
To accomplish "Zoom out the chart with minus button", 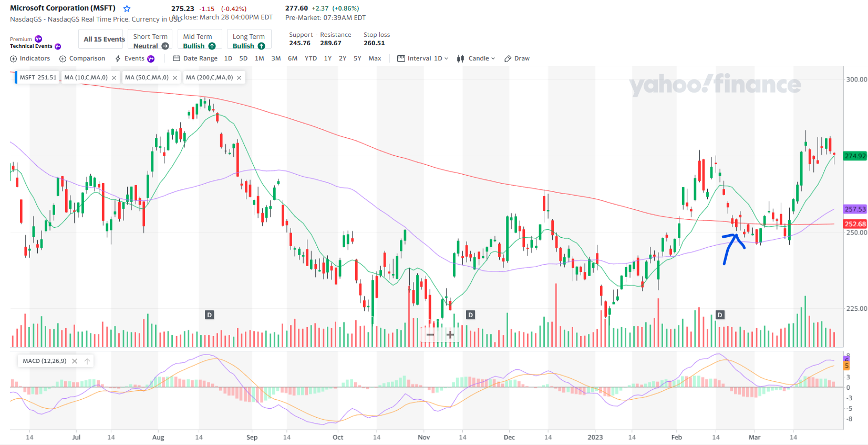I will tap(430, 335).
